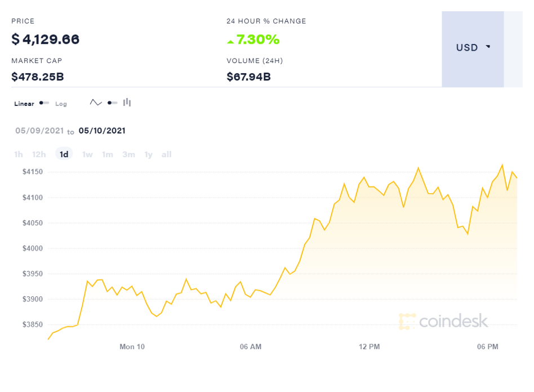Click the Coindesk watermark logo
Screen dimensions: 534x392
[x=443, y=321]
